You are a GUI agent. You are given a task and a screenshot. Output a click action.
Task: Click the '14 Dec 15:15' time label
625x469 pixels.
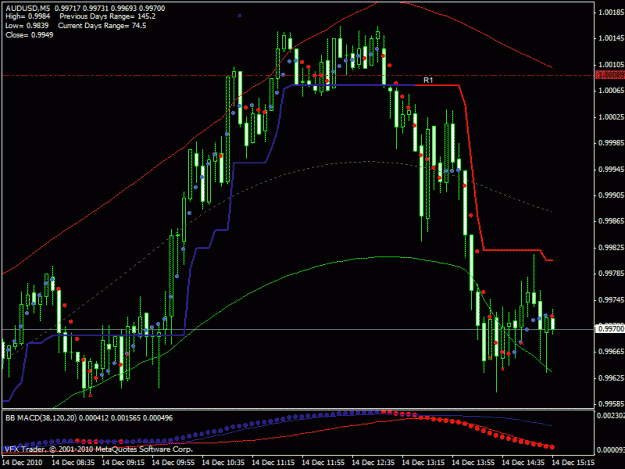tap(573, 463)
